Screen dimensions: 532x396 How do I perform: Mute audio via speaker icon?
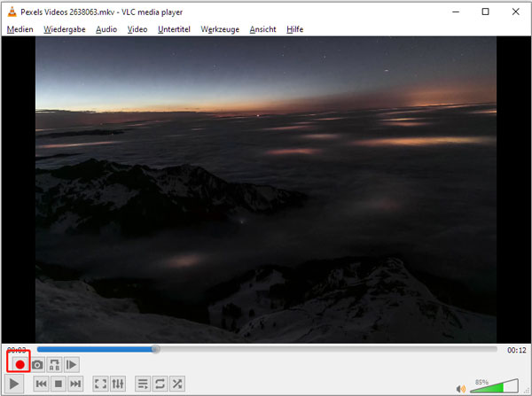(460, 388)
